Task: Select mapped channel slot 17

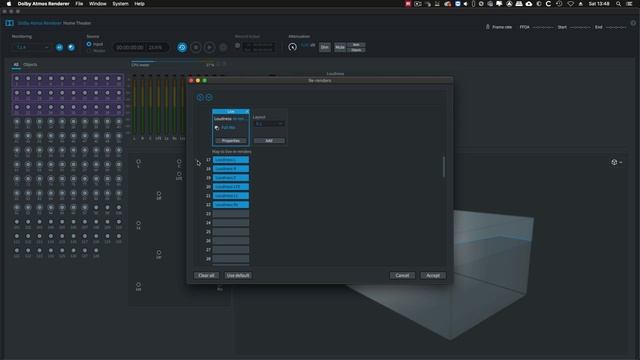Action: pos(231,160)
